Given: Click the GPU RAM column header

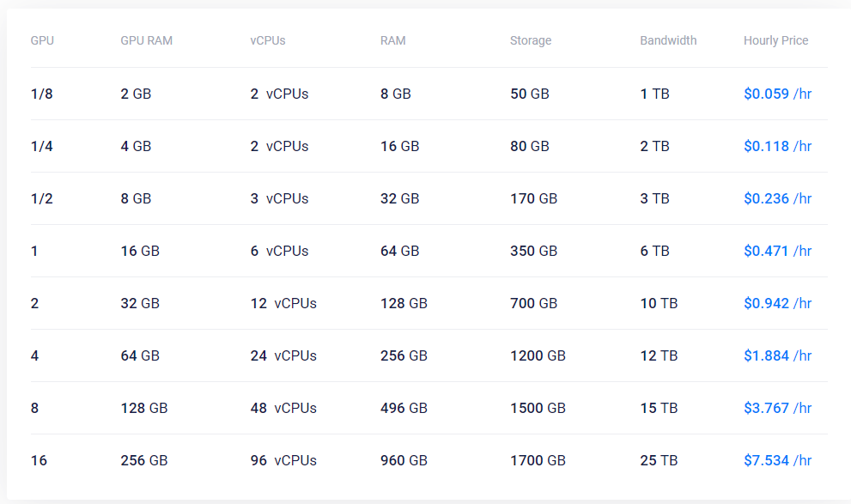Looking at the screenshot, I should click(x=147, y=40).
